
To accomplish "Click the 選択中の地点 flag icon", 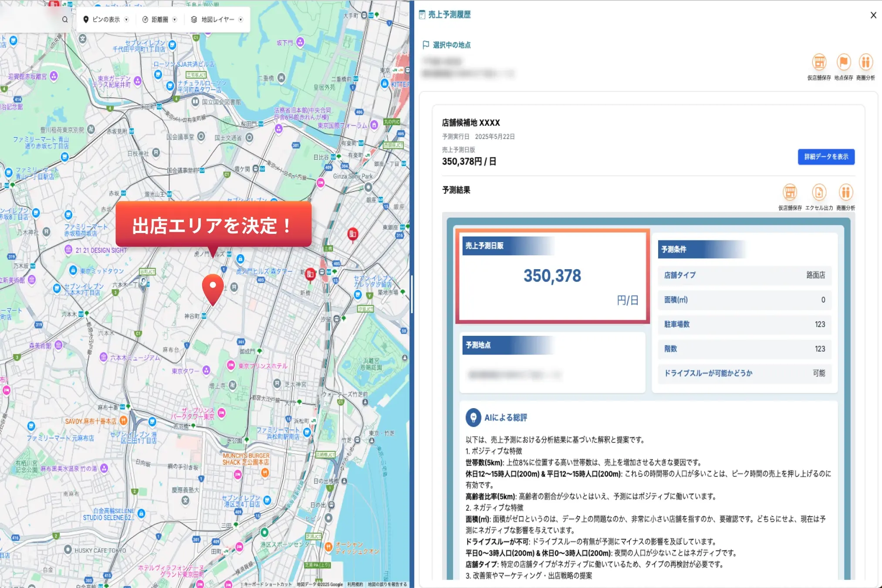I will pyautogui.click(x=426, y=45).
